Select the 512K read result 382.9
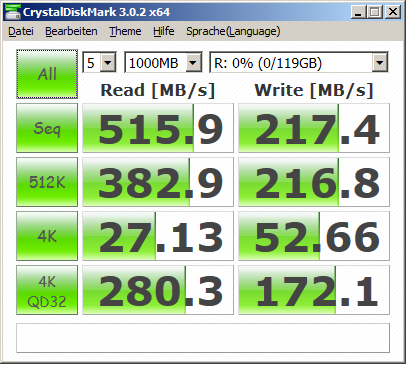 158,182
